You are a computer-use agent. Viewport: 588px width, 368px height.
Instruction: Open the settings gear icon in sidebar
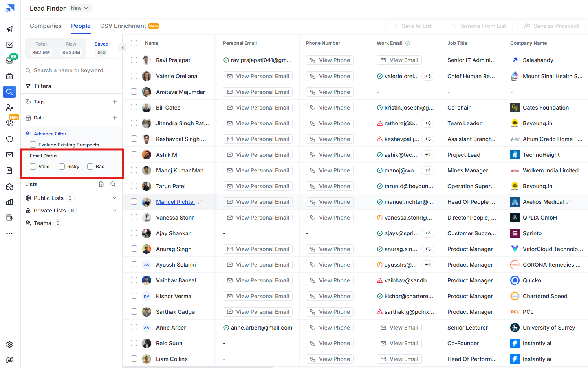point(9,344)
